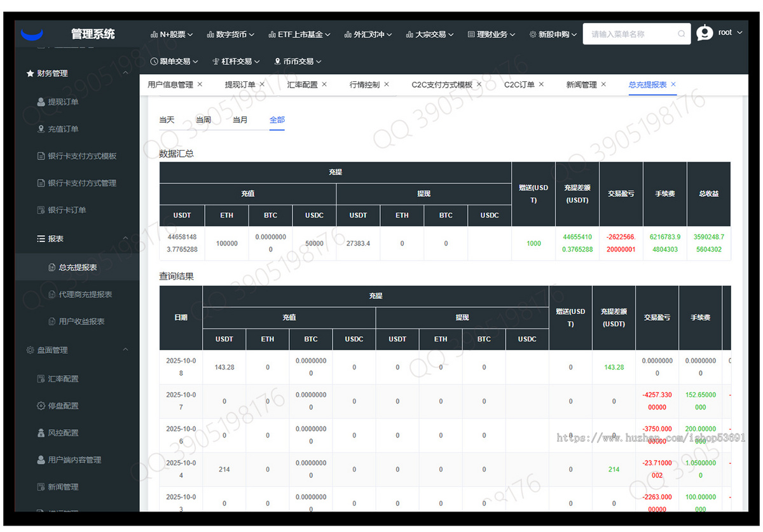Close the 总充提报表 tab
Viewport: 763px width, 532px height.
(x=673, y=85)
